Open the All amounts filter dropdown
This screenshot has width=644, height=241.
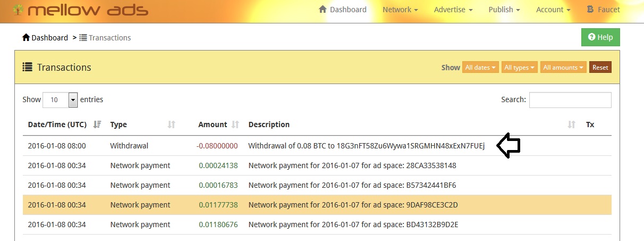click(x=563, y=68)
